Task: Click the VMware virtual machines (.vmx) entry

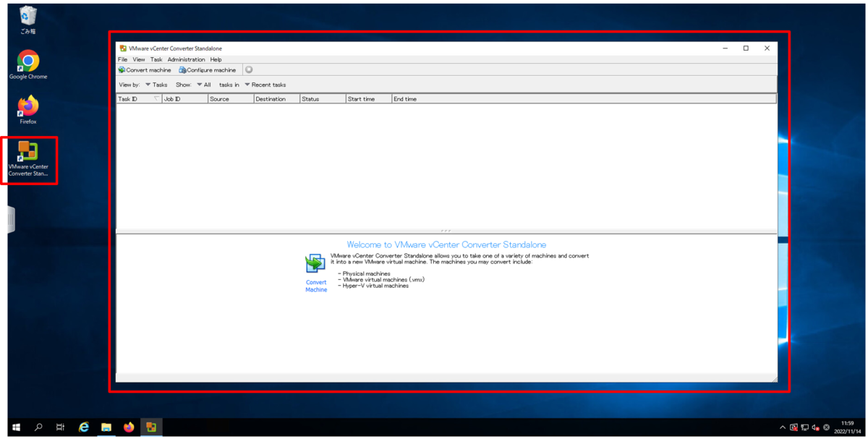Action: click(381, 280)
